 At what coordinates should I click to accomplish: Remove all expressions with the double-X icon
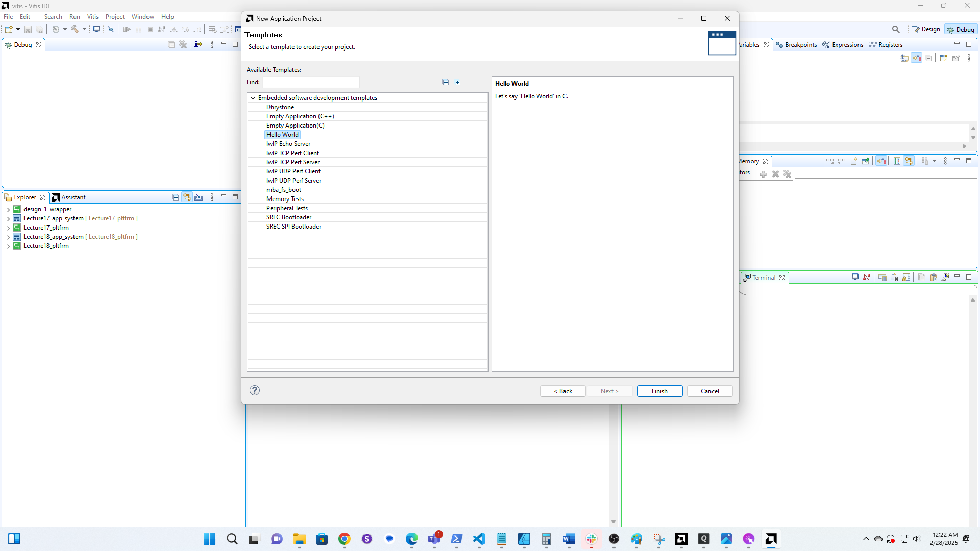coord(788,174)
